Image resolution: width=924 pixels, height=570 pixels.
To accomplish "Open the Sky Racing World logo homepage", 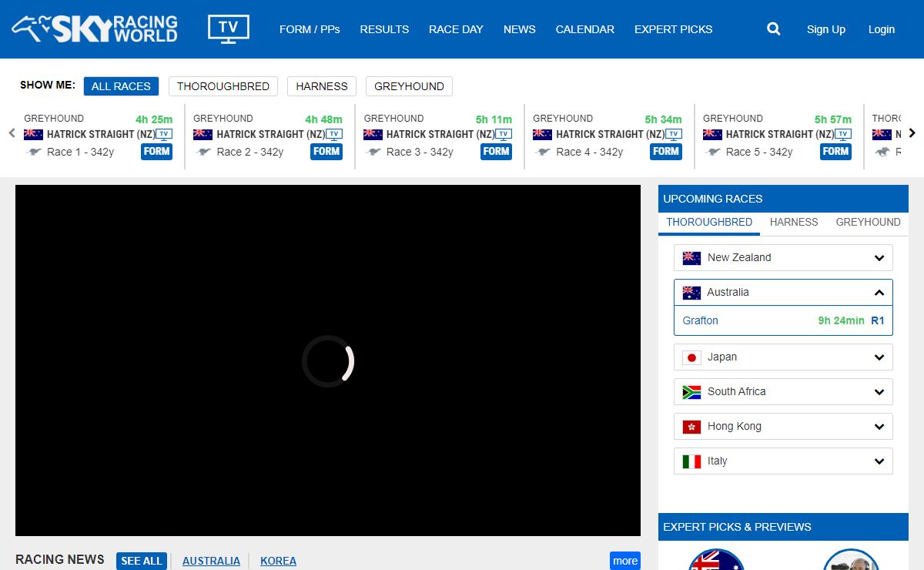I will (x=95, y=29).
